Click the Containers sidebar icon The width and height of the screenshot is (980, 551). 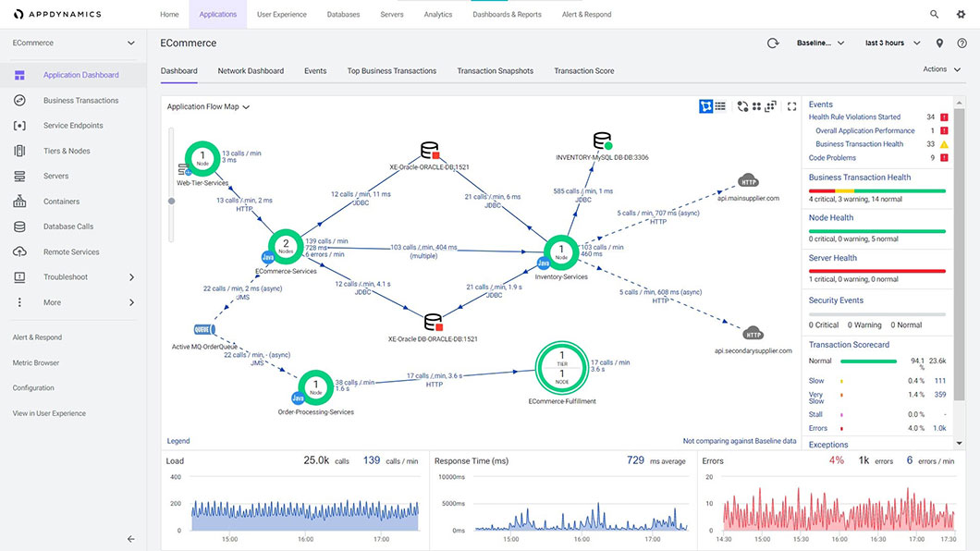[x=20, y=202]
